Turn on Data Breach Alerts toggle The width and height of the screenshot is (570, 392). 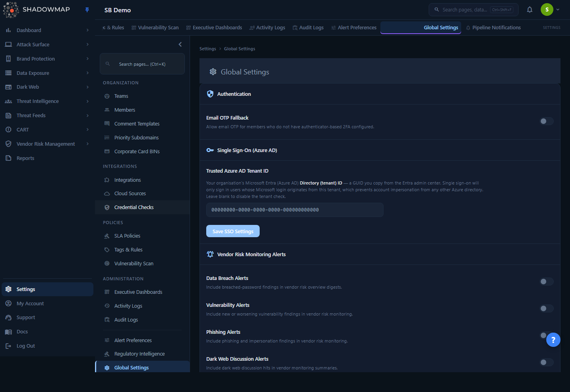click(x=547, y=282)
